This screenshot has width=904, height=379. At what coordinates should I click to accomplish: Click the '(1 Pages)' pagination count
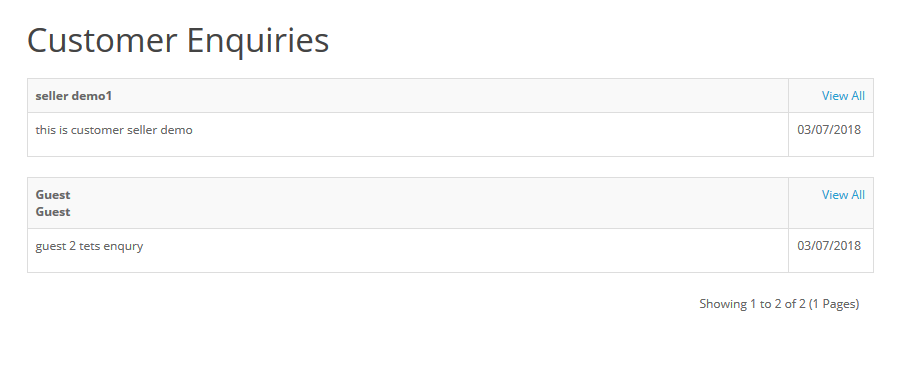[x=834, y=304]
